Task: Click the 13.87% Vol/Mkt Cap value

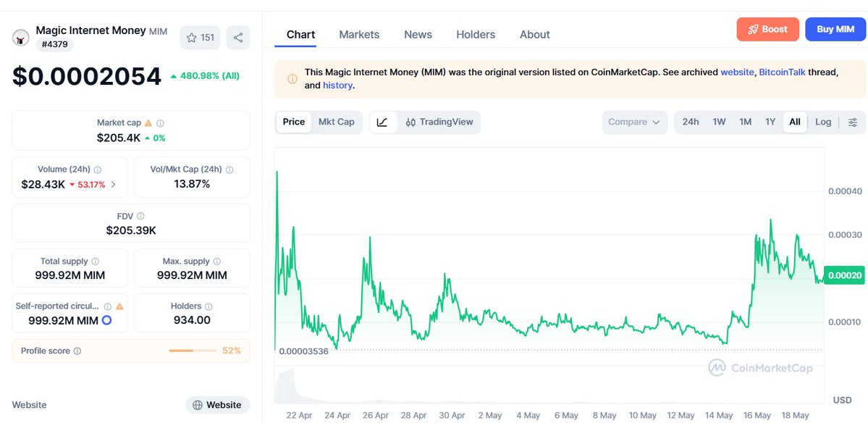Action: (192, 185)
